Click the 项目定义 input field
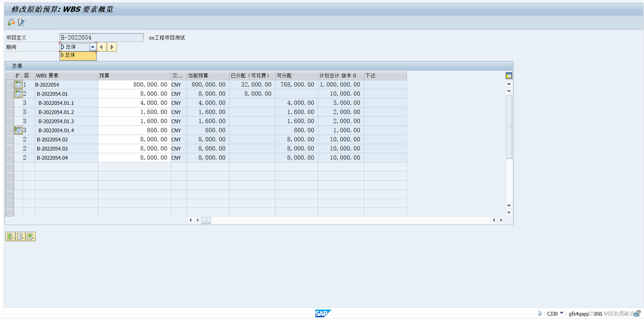 pos(101,37)
